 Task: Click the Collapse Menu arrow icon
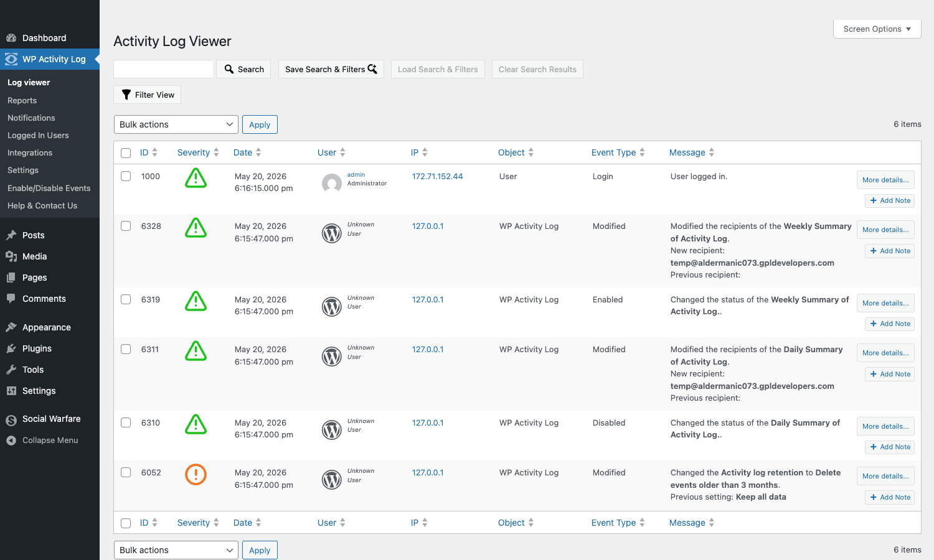pos(11,441)
